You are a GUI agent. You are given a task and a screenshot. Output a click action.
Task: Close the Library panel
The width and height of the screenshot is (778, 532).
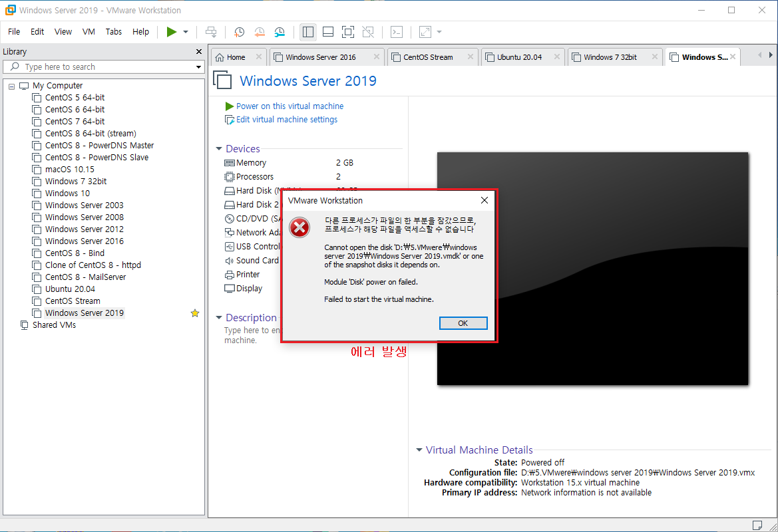(199, 52)
